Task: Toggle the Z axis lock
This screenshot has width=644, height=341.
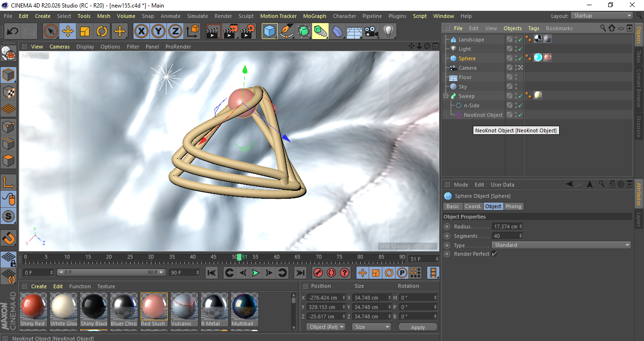Action: click(175, 32)
